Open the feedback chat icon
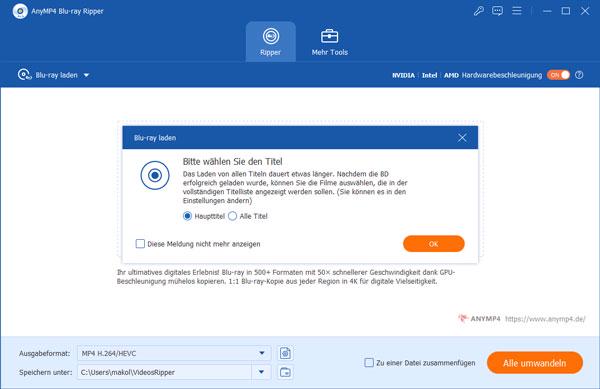This screenshot has width=600, height=389. tap(497, 11)
